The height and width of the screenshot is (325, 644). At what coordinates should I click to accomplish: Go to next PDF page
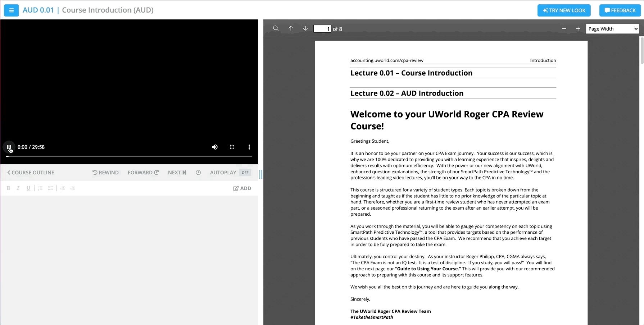tap(305, 28)
